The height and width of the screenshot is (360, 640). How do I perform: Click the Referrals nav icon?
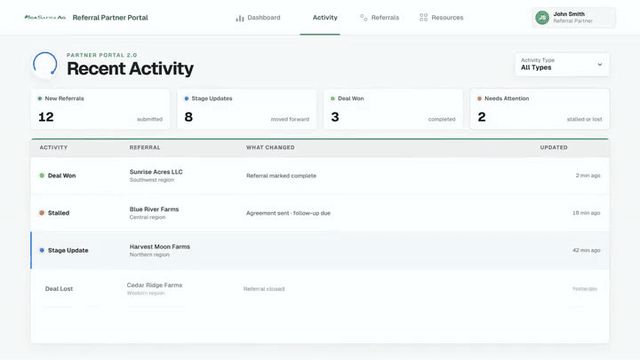[363, 18]
